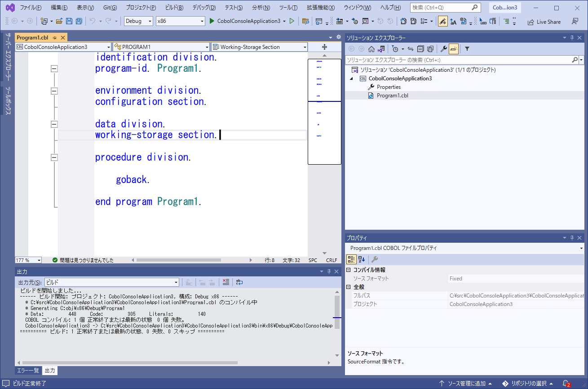Click the Open File folder icon
The image size is (588, 389).
pos(59,21)
